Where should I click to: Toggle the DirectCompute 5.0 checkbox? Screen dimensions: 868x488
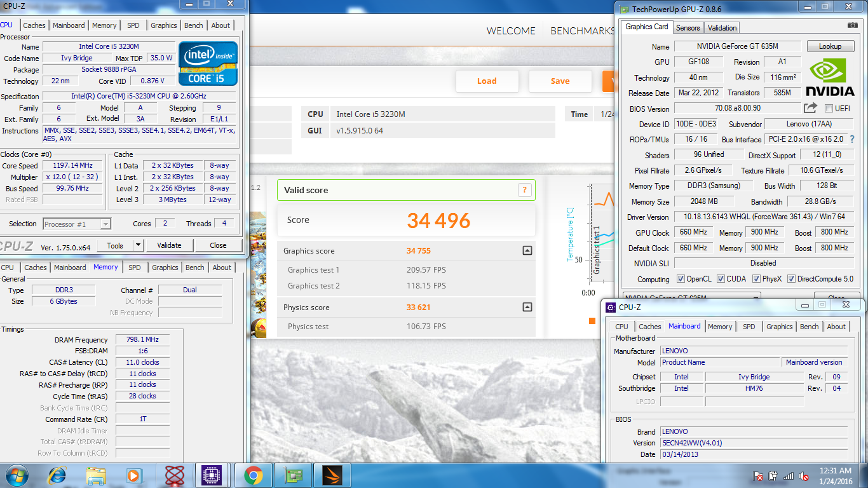point(791,279)
